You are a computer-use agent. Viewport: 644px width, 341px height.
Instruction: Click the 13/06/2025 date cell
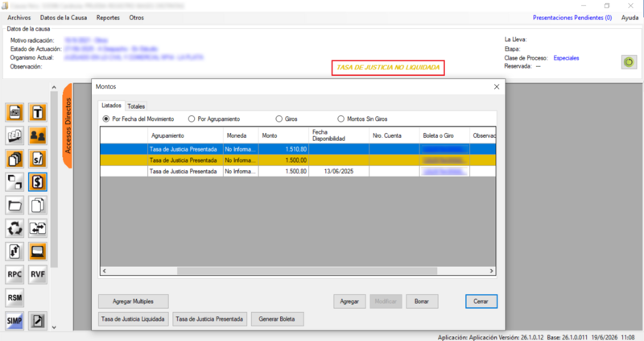[x=339, y=172]
